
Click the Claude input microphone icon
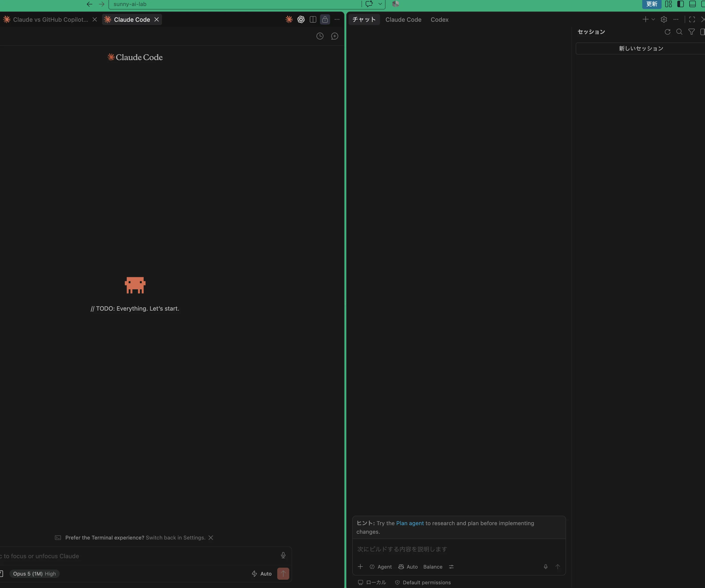tap(283, 555)
